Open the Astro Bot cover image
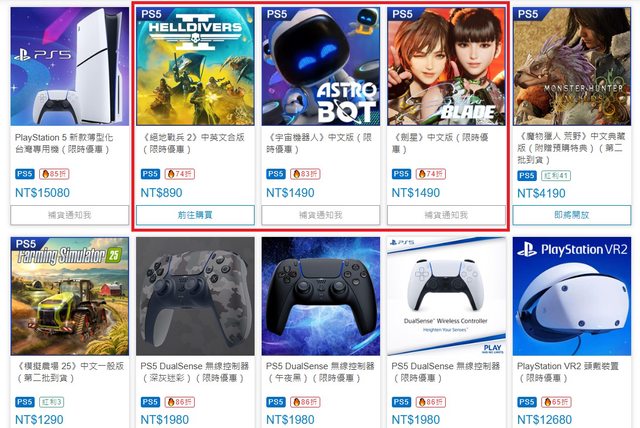Screen dimensions: 640x428 (320, 66)
